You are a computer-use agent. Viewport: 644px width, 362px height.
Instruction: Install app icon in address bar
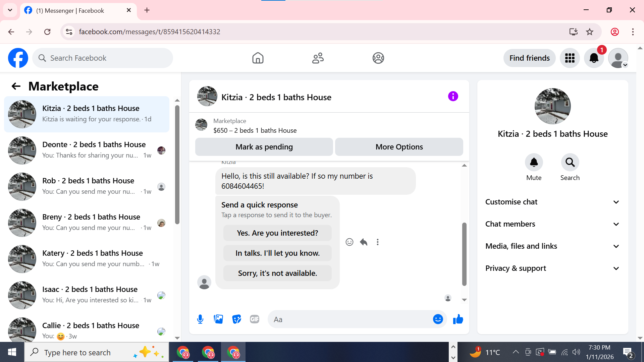(x=573, y=32)
